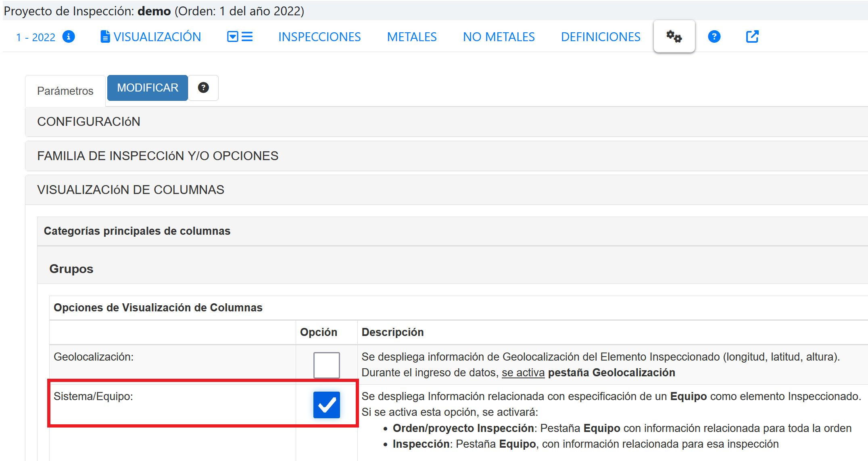The height and width of the screenshot is (461, 868).
Task: Open the DEFINICIONES menu
Action: (600, 37)
